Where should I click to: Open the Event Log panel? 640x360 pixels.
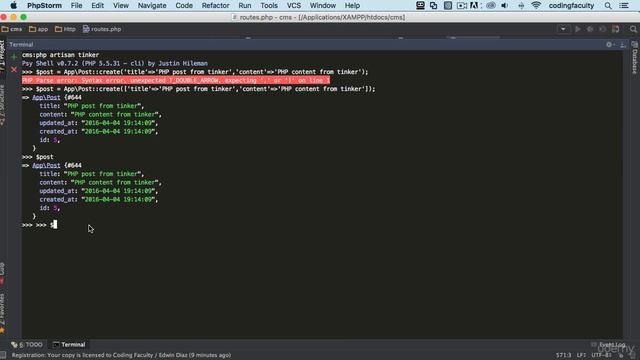point(608,344)
